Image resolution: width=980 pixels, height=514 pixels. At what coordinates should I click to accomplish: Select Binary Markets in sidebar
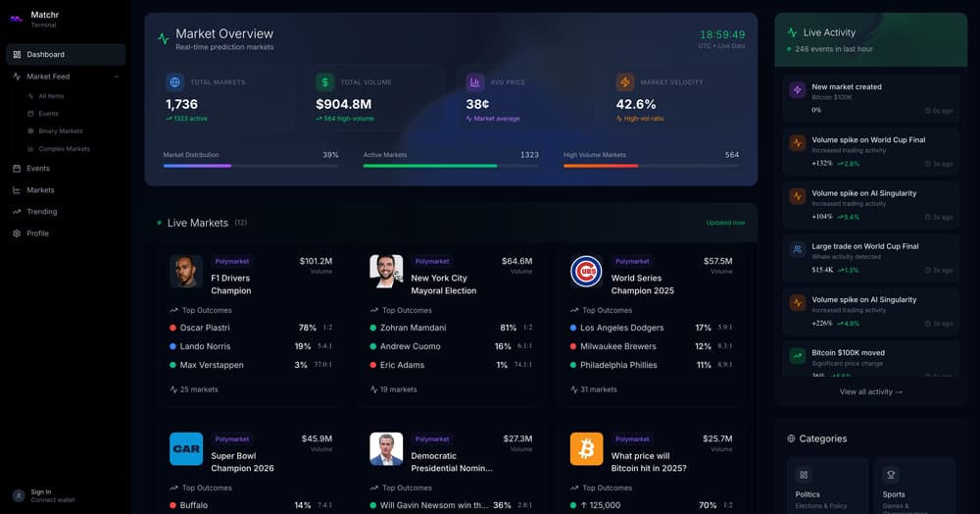click(60, 131)
